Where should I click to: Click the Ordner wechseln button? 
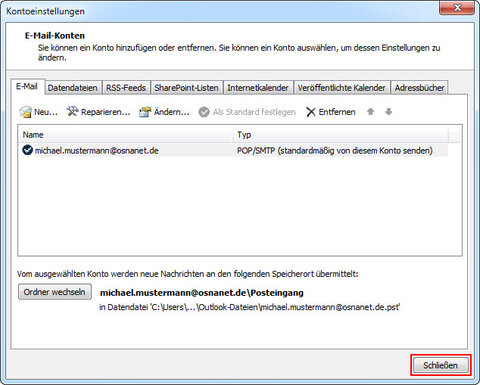(55, 292)
